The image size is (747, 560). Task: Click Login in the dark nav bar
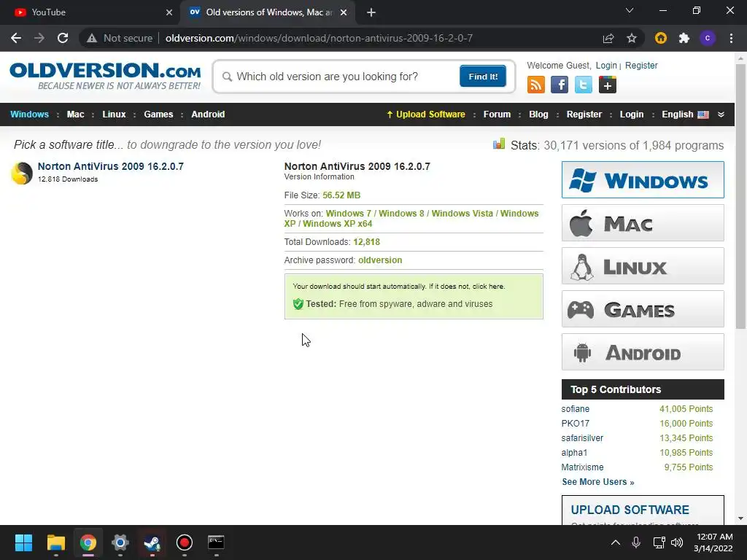[x=632, y=114]
